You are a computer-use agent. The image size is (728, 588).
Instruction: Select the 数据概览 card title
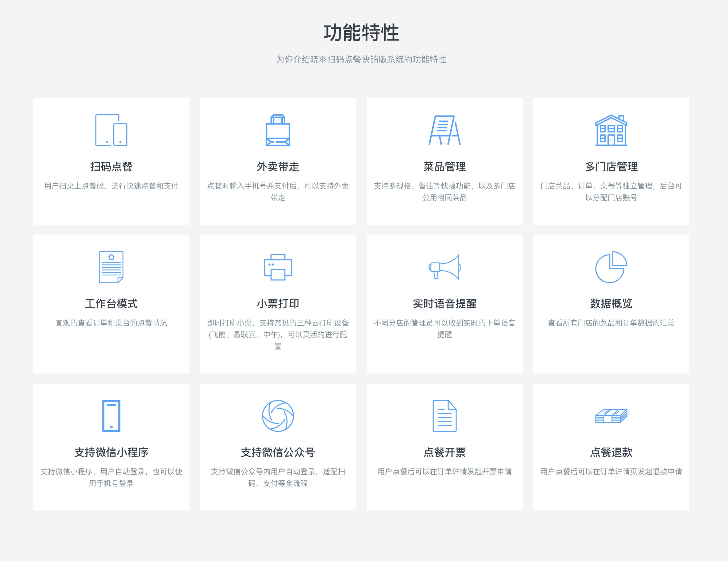tap(611, 304)
